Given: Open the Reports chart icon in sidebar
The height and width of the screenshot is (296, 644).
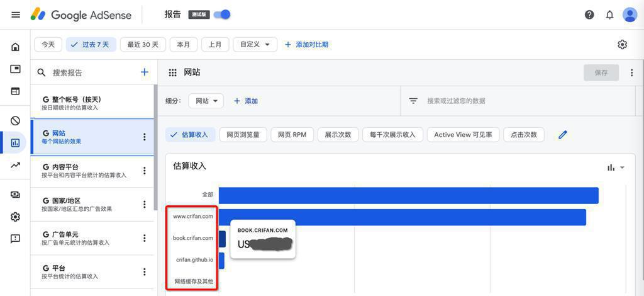Looking at the screenshot, I should (15, 143).
